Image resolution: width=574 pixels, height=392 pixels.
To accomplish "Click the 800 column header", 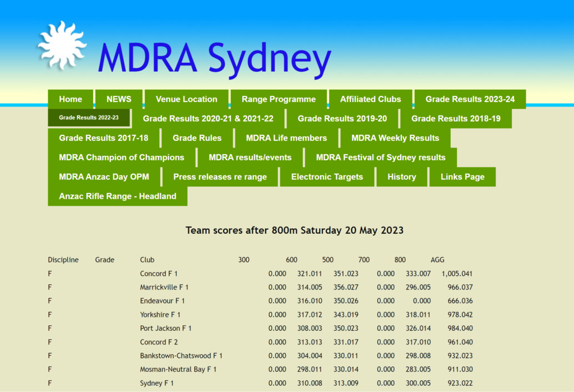I will 400,260.
